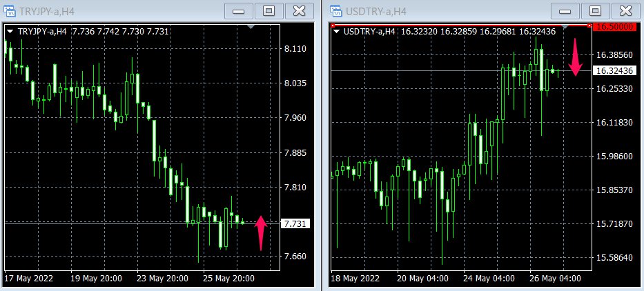Minimize the TRYJPY-a,H4 chart window
This screenshot has width=644, height=291.
(239, 10)
